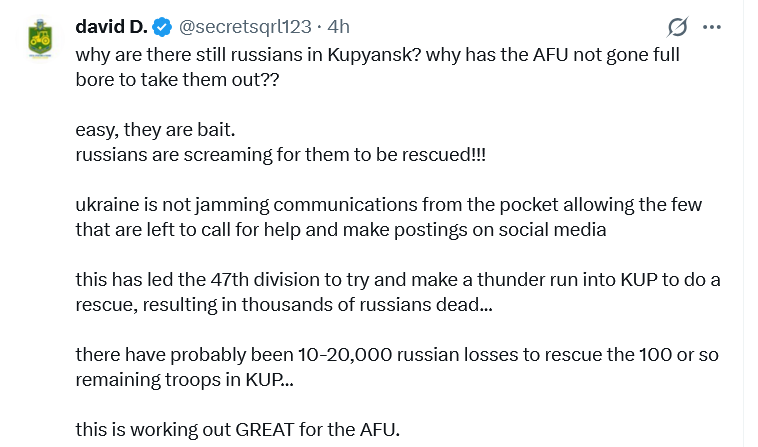Click the final line "working out GREAT for the AFU"
This screenshot has height=447, width=758.
237,431
